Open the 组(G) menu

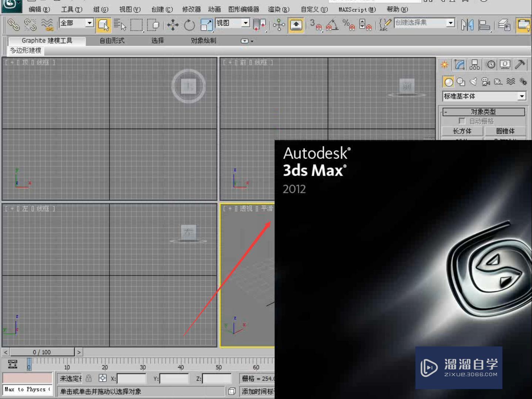(101, 9)
